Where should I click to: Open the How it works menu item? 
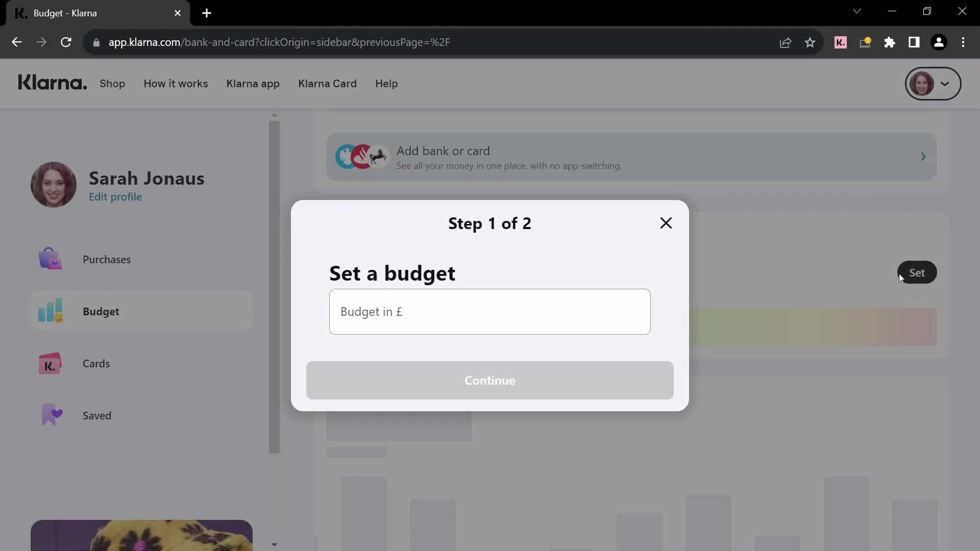176,84
